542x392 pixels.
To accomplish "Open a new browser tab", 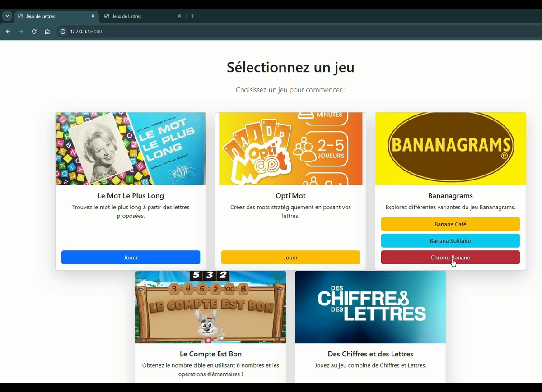I will 193,16.
